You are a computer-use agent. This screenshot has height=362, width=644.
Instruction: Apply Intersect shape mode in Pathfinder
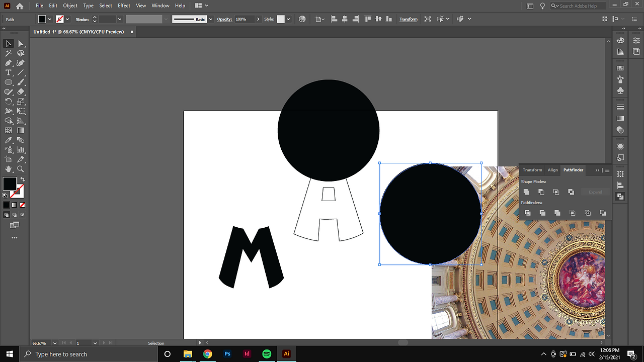point(556,192)
